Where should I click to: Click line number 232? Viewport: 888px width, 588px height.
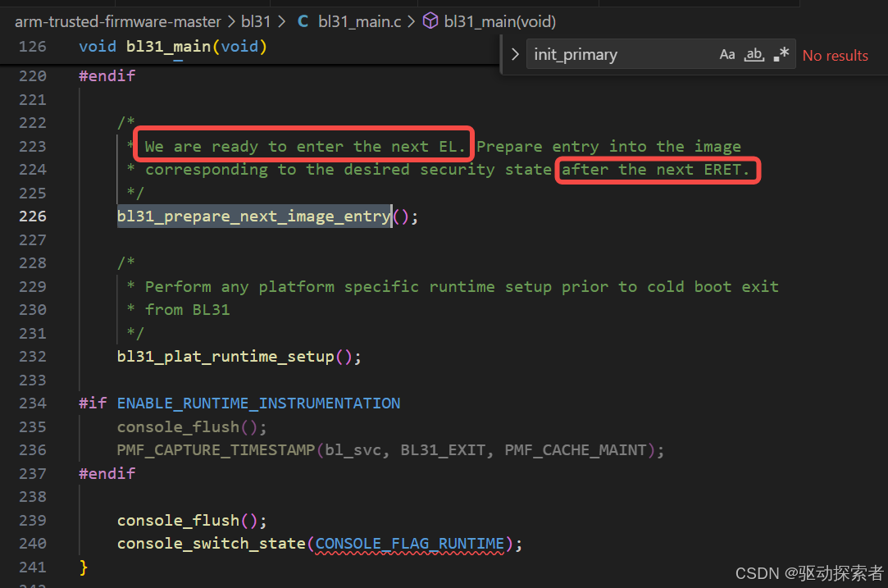[x=33, y=356]
